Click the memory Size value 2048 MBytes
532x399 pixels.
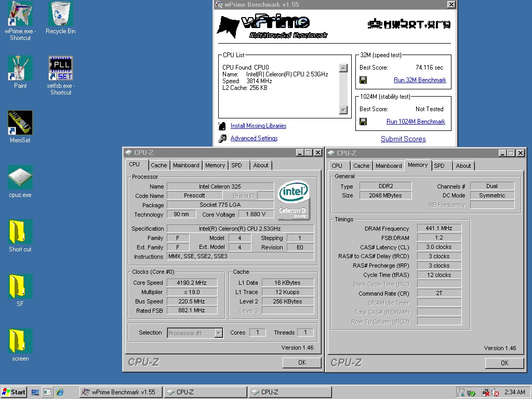(x=385, y=195)
